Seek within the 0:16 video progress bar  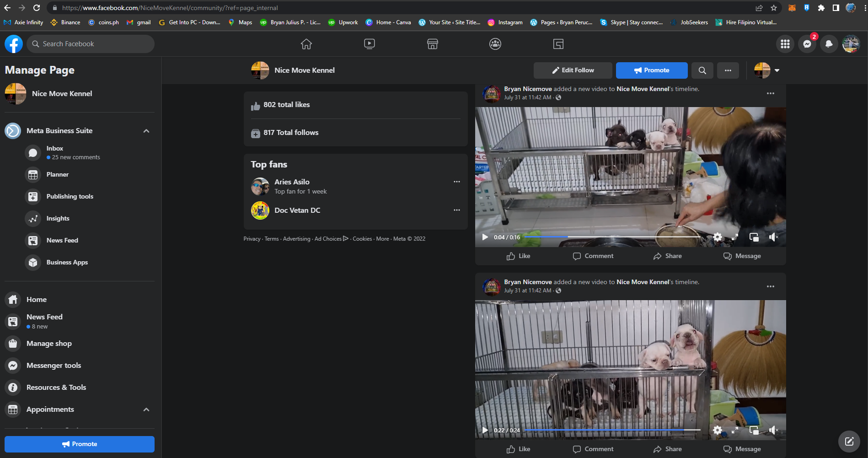point(613,237)
